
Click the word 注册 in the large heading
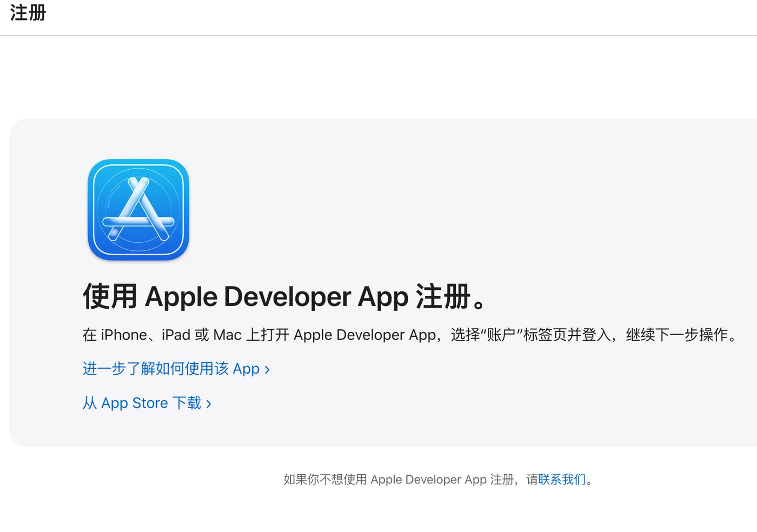click(443, 297)
